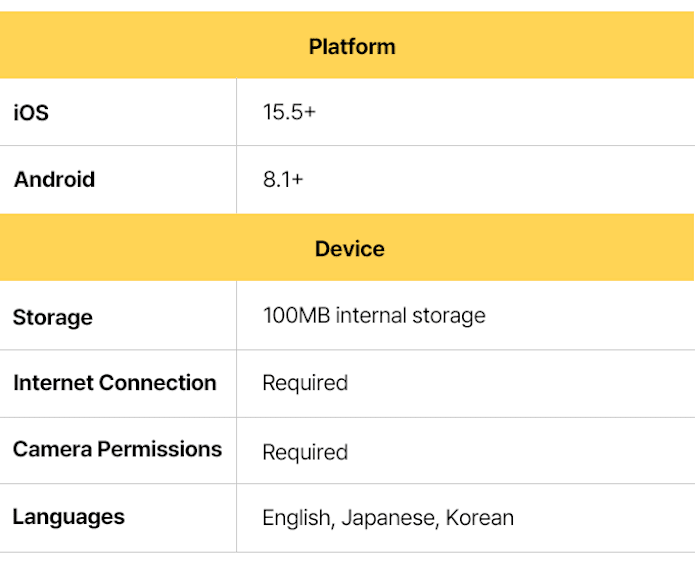This screenshot has width=695, height=568.
Task: Select the Android row label
Action: 54,180
